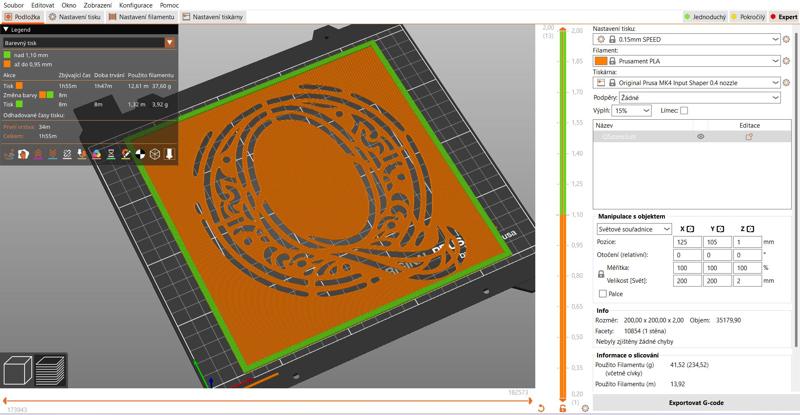Screen dimensions: 800x415
Task: Click the orange lock icon below layer slider
Action: (563, 408)
